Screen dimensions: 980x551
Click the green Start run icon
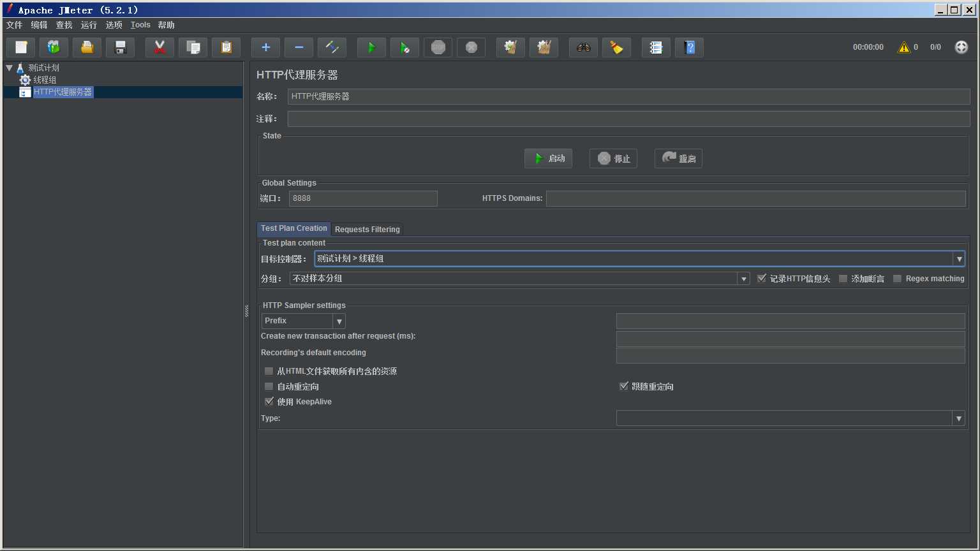(x=371, y=47)
